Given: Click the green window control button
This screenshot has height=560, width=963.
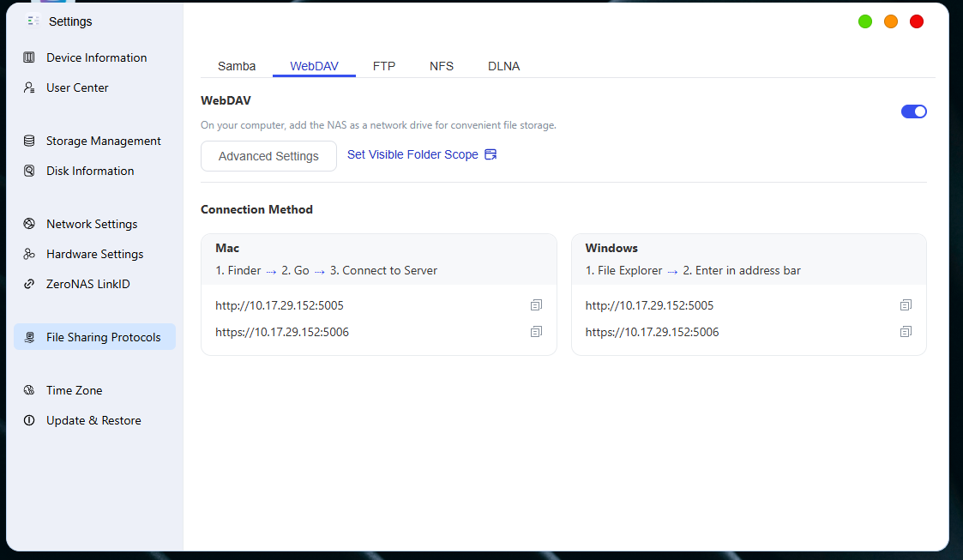Looking at the screenshot, I should click(864, 22).
